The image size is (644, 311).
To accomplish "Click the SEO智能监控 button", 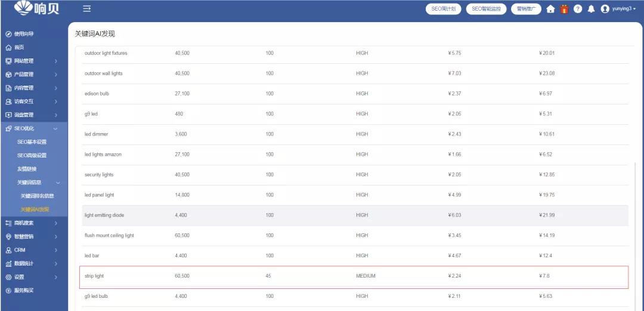I will pos(486,9).
